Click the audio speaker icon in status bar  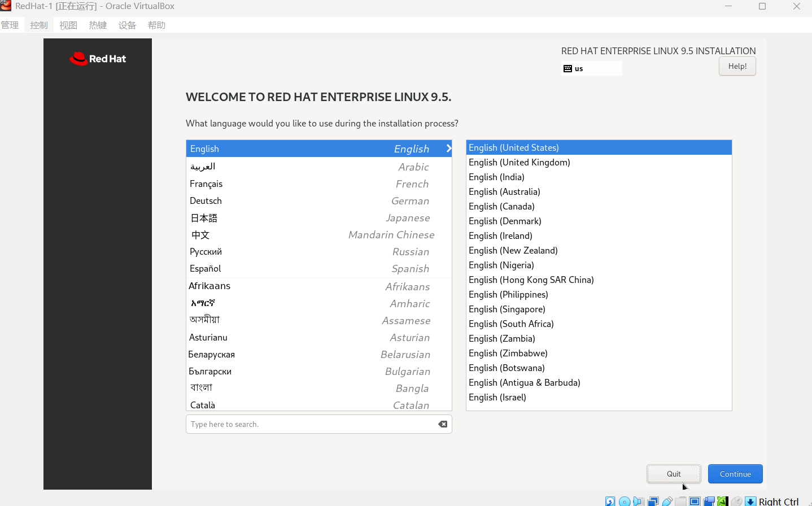[639, 501]
